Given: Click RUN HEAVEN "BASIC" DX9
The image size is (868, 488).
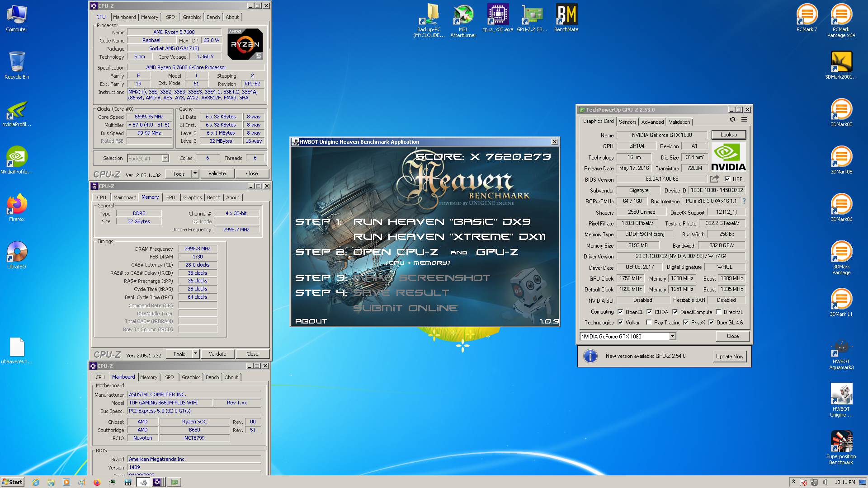Looking at the screenshot, I should pyautogui.click(x=442, y=222).
